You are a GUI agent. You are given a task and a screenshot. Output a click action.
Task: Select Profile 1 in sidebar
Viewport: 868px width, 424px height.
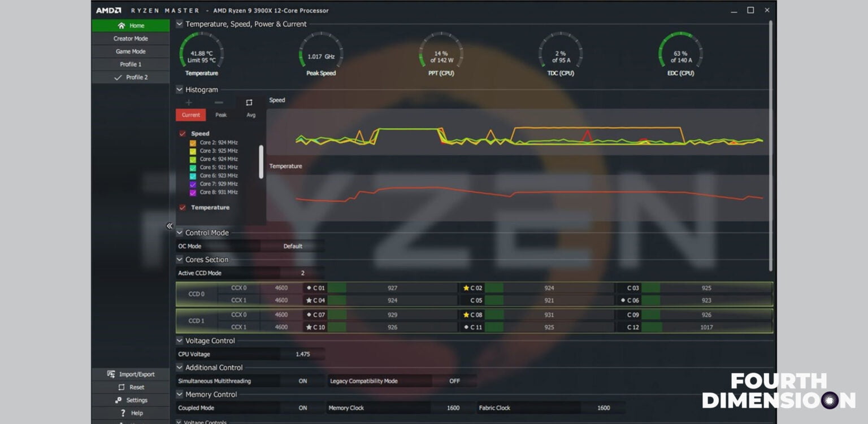click(x=131, y=64)
